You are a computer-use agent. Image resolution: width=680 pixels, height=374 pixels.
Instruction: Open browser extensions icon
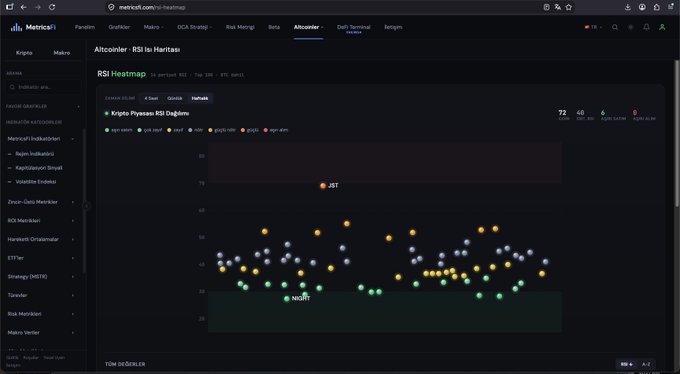(x=657, y=7)
